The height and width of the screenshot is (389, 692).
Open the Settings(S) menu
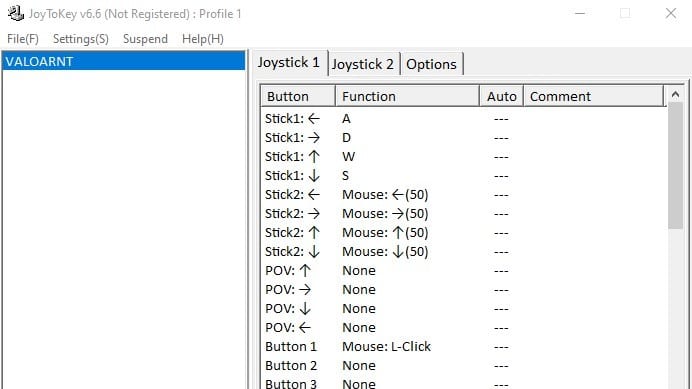[81, 39]
